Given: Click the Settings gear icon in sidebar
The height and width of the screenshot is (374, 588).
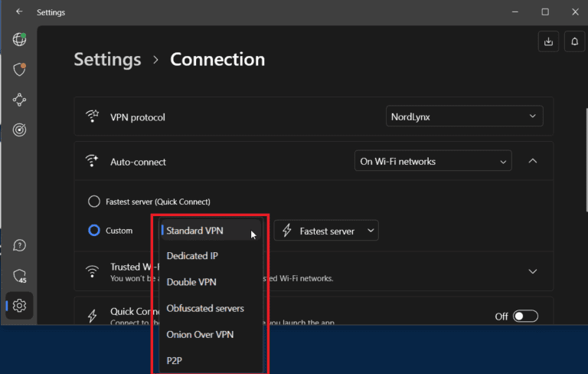Looking at the screenshot, I should click(19, 306).
